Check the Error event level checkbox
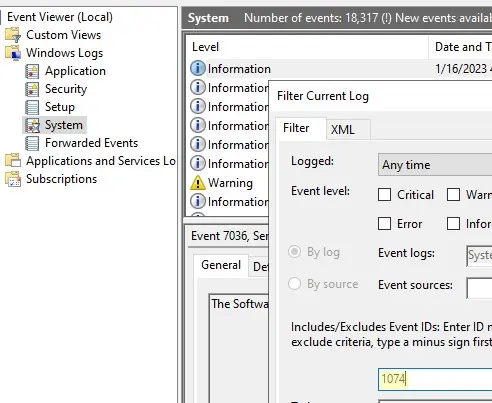Image resolution: width=492 pixels, height=403 pixels. point(384,224)
